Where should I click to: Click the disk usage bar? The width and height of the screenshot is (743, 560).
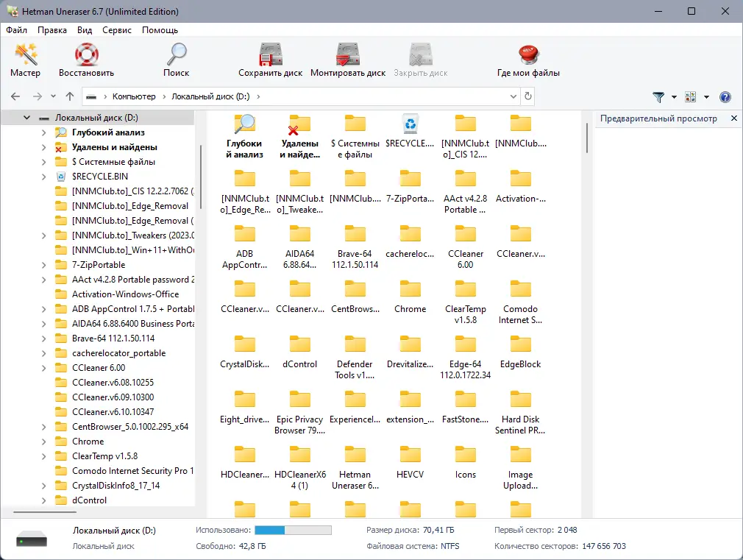(x=293, y=530)
